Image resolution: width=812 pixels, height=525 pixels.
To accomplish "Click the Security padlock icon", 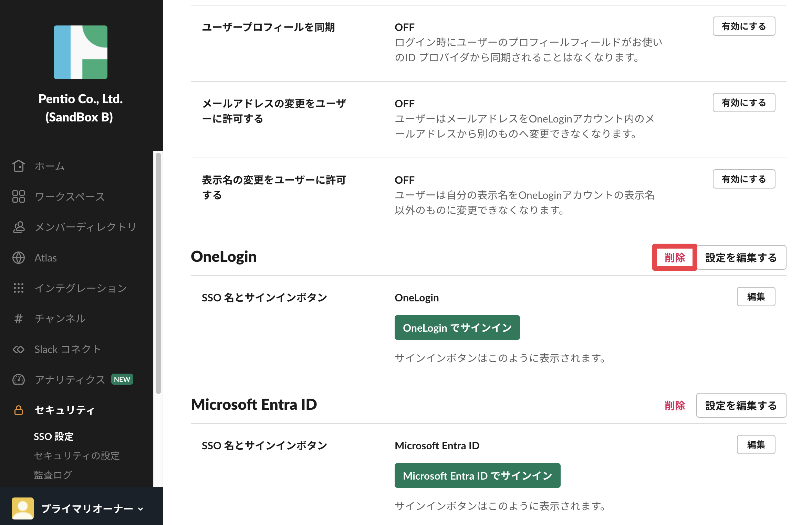I will [x=19, y=410].
